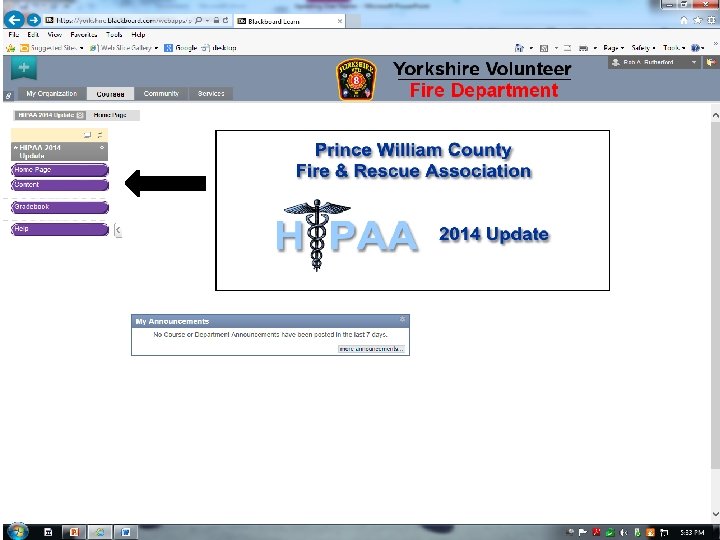Click the print toolbar icon
Screen dimensions: 720x540
pos(583,48)
